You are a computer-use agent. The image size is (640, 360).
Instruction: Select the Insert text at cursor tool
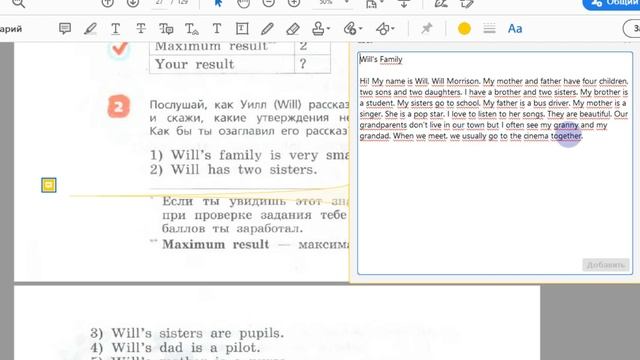tap(191, 29)
